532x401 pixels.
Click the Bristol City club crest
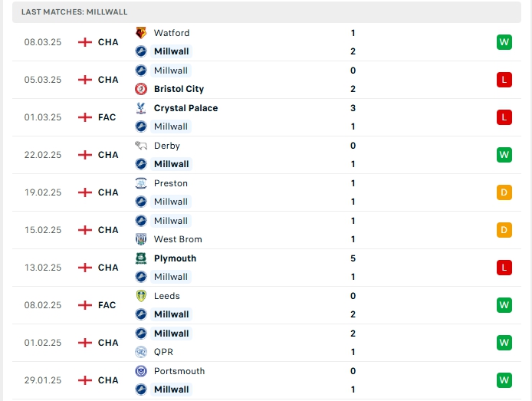click(141, 89)
